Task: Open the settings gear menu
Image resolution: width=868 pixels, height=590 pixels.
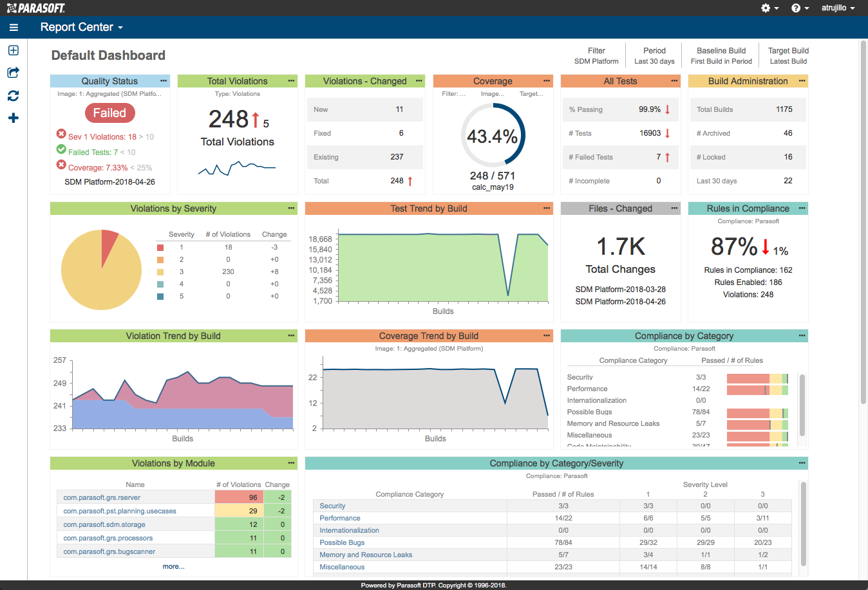Action: pyautogui.click(x=769, y=8)
